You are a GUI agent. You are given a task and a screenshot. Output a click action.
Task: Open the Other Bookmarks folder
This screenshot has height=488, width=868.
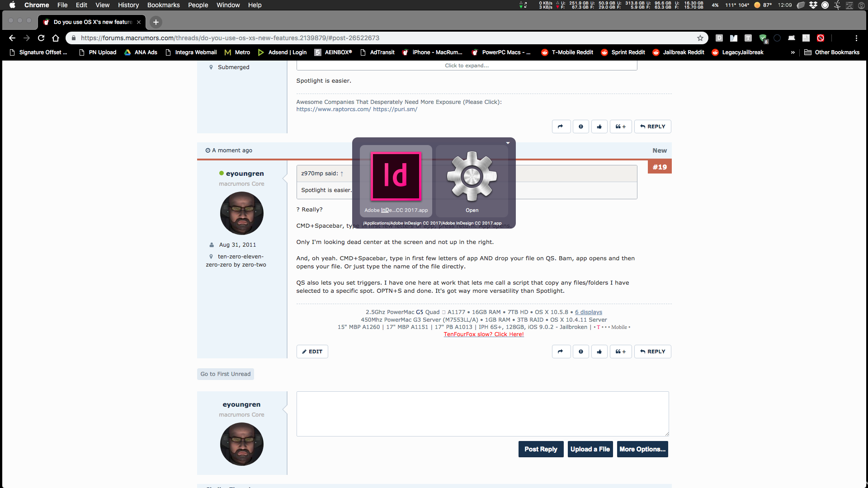[x=832, y=52]
